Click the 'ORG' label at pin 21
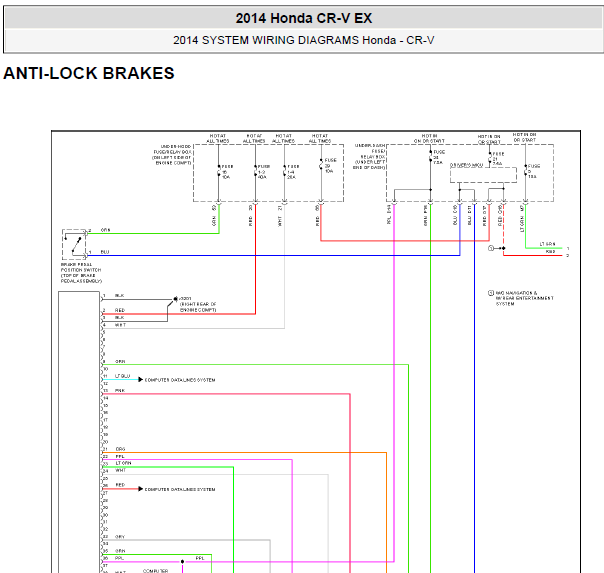The image size is (604, 573). [x=120, y=449]
